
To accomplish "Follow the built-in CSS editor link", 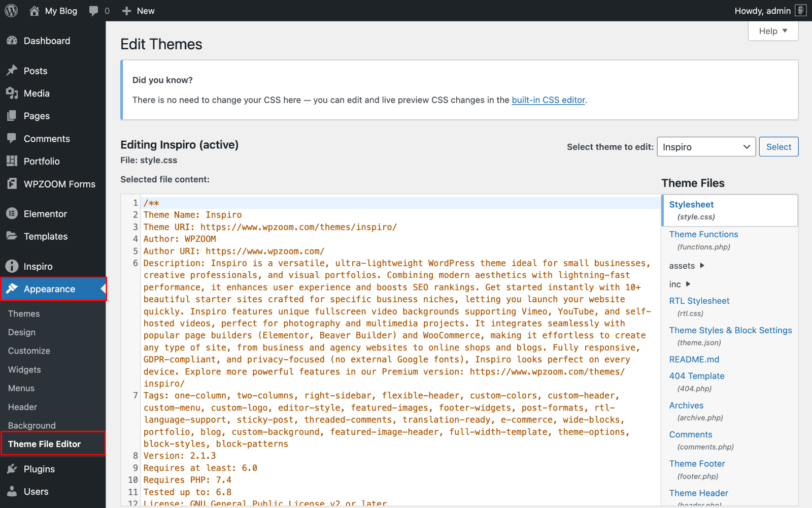I will (x=548, y=100).
